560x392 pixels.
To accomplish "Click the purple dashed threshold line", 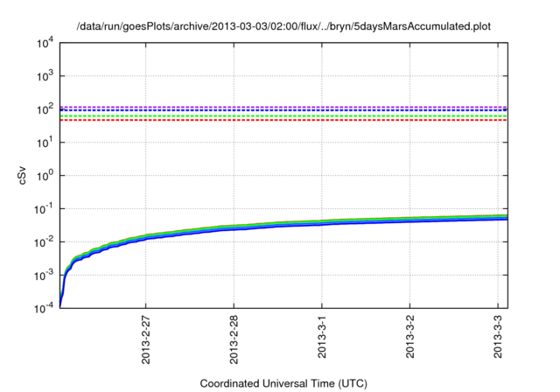I will [283, 107].
